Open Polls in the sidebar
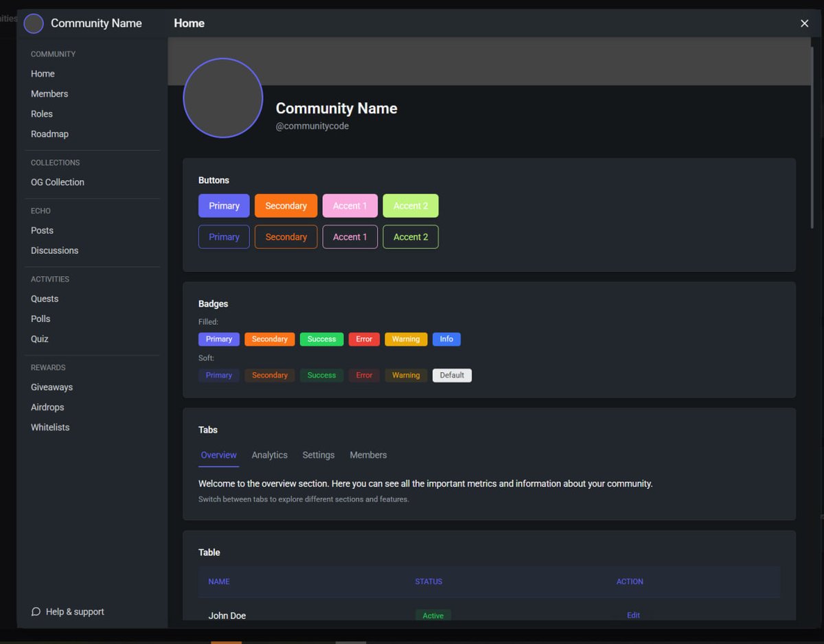Viewport: 824px width, 644px height. 41,319
